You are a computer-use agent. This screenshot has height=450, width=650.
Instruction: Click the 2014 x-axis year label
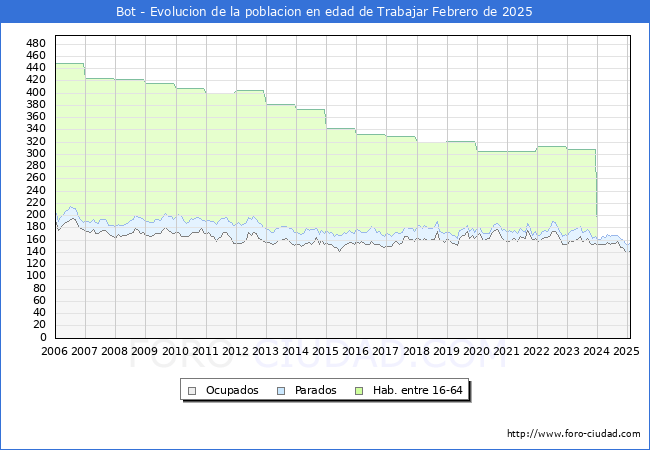tap(295, 351)
